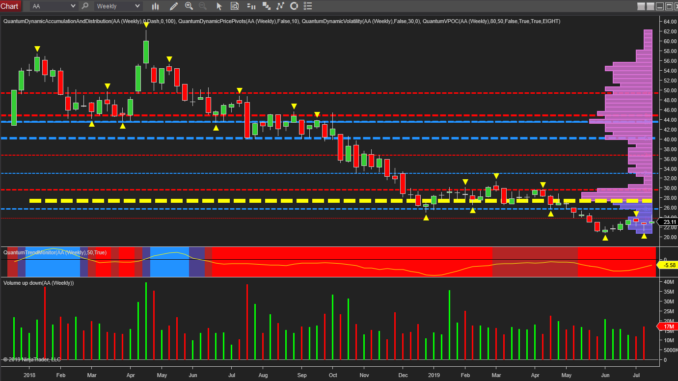Viewport: 678px width, 381px height.
Task: Click the 17M volume value marker
Action: pyautogui.click(x=668, y=327)
